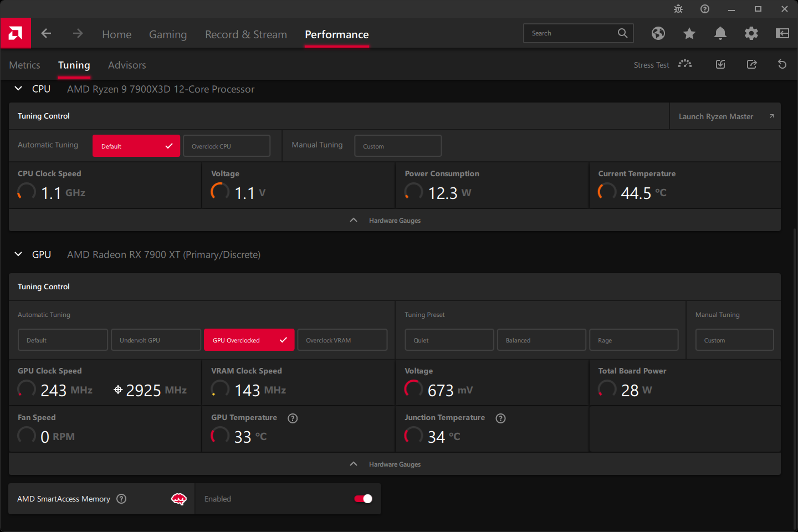Screen dimensions: 798x532
Task: Open notifications bell icon
Action: tap(720, 33)
